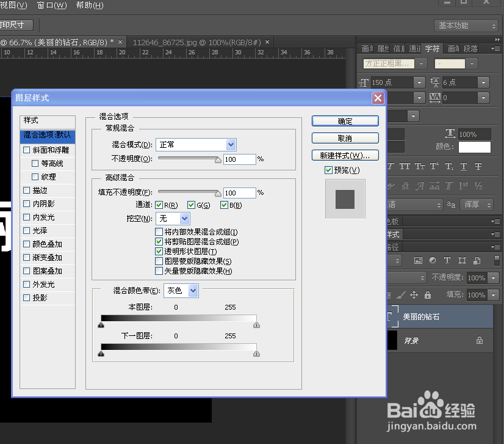
Task: Click the 确定 button
Action: [x=345, y=120]
